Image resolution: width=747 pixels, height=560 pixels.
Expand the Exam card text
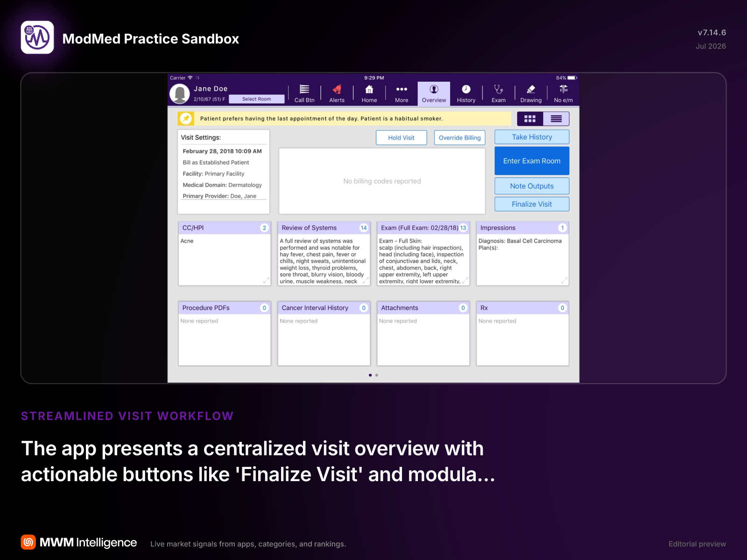pyautogui.click(x=465, y=280)
